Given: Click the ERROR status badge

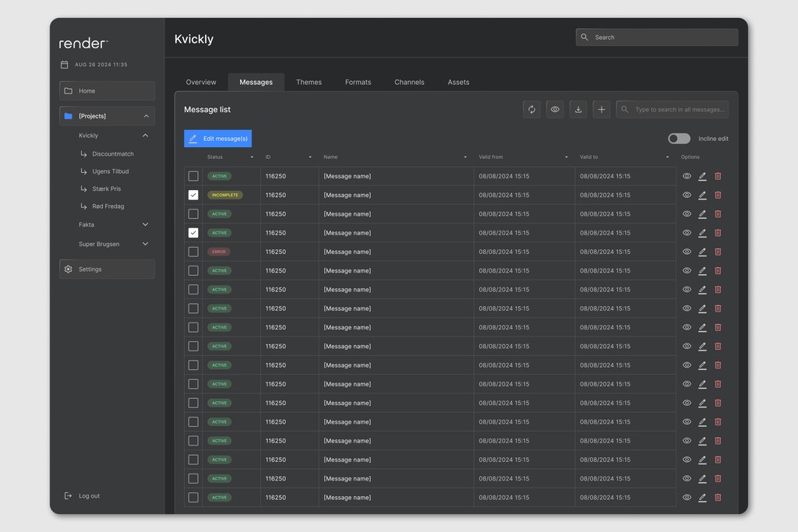Looking at the screenshot, I should point(219,252).
